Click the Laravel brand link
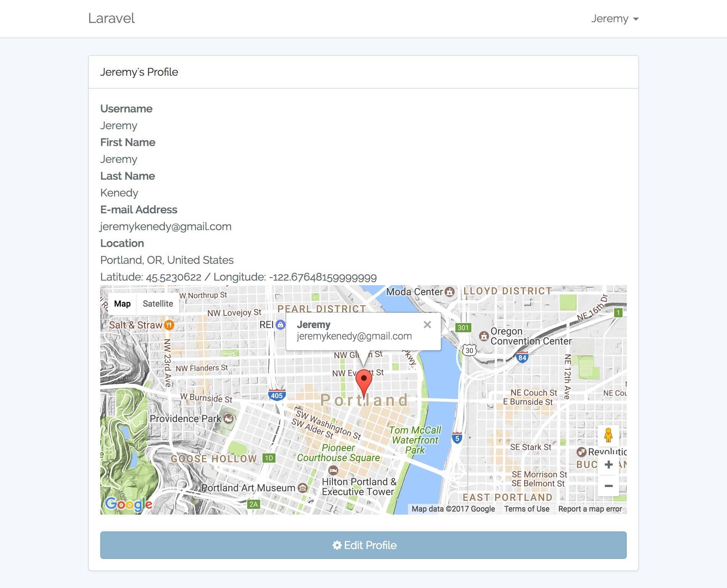 pos(111,18)
